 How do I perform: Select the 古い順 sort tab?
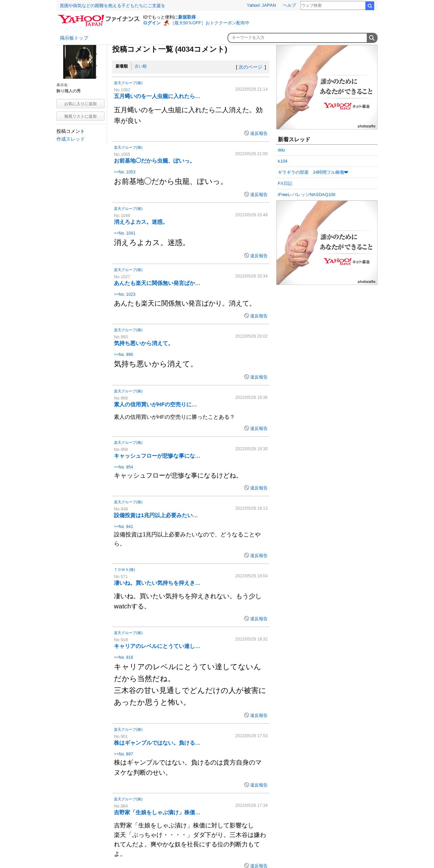click(141, 67)
